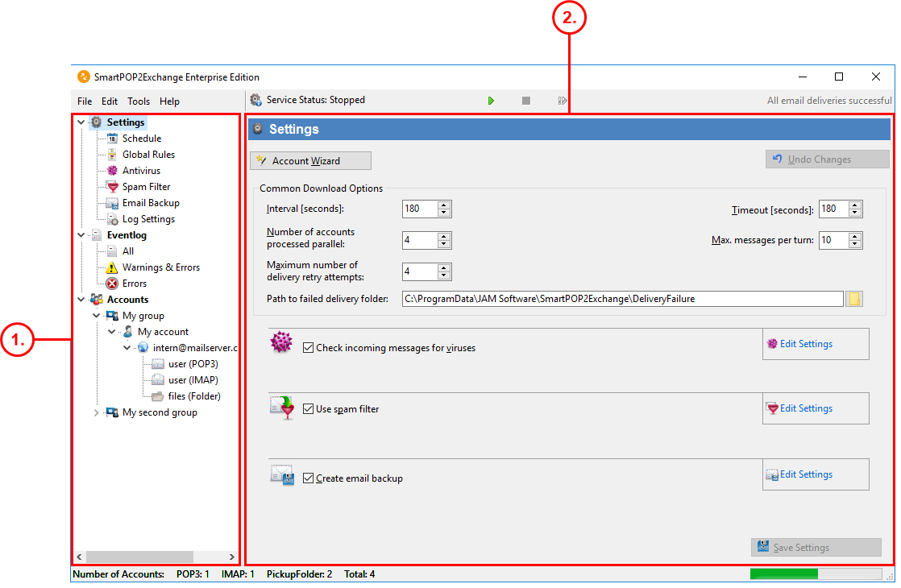Click the Save Settings button

[x=816, y=547]
